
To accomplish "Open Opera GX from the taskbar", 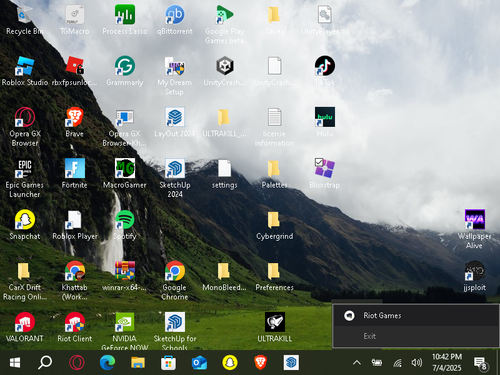I will click(77, 363).
